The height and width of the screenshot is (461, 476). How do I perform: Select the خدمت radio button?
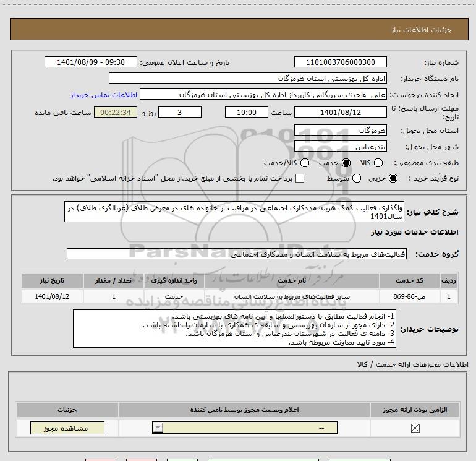pyautogui.click(x=346, y=163)
